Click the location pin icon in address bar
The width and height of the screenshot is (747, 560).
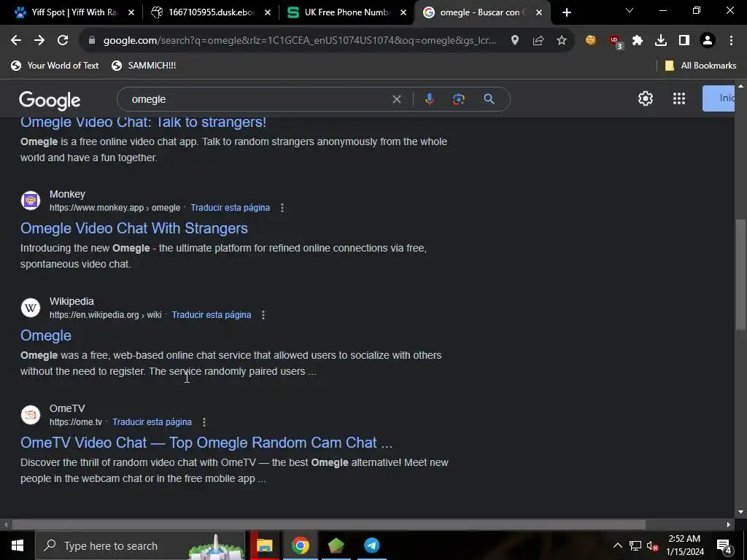point(514,41)
